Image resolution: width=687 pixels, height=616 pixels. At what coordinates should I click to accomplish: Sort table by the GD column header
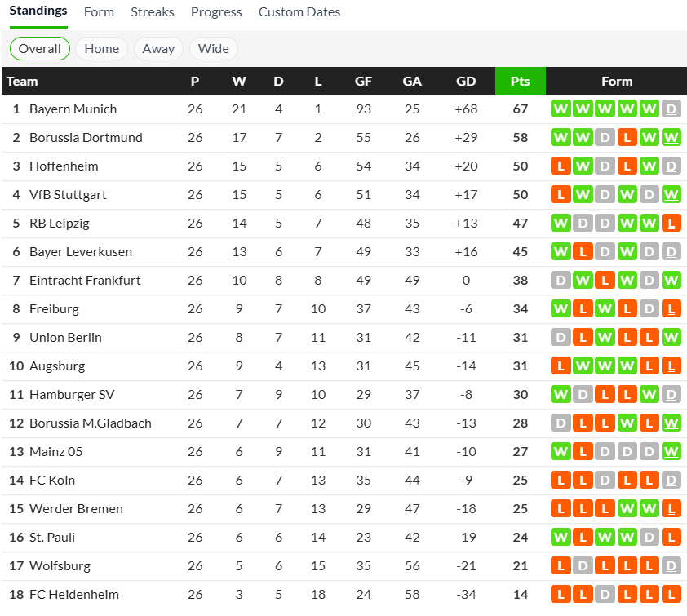pyautogui.click(x=466, y=82)
